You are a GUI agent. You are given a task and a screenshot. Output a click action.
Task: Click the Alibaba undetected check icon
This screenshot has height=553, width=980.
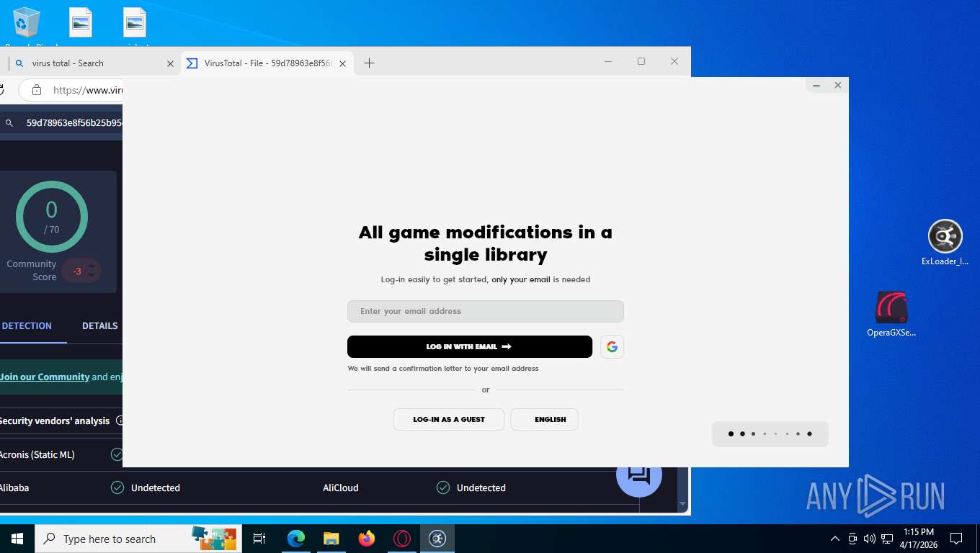tap(117, 487)
